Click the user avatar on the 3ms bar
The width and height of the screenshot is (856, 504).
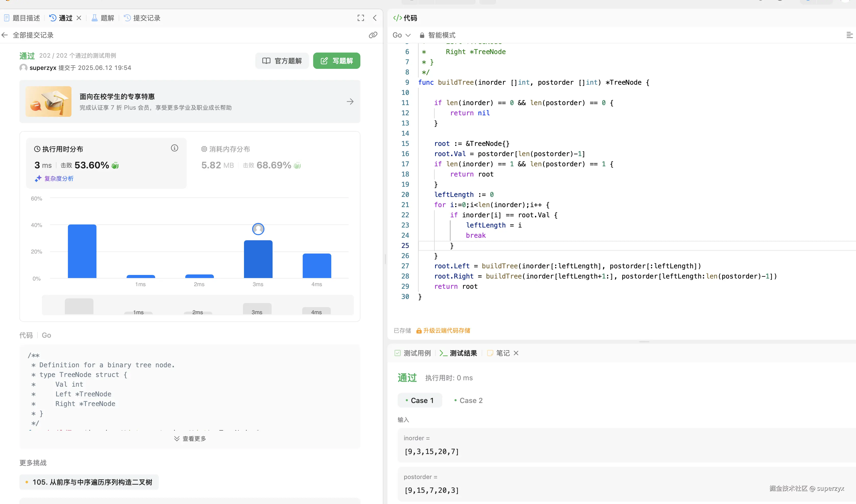258,229
